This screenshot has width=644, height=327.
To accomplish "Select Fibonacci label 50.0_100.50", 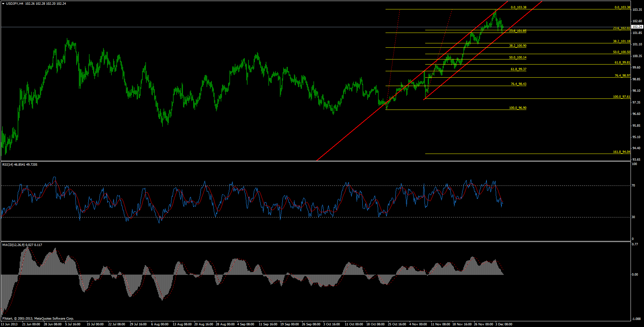I will (x=621, y=52).
